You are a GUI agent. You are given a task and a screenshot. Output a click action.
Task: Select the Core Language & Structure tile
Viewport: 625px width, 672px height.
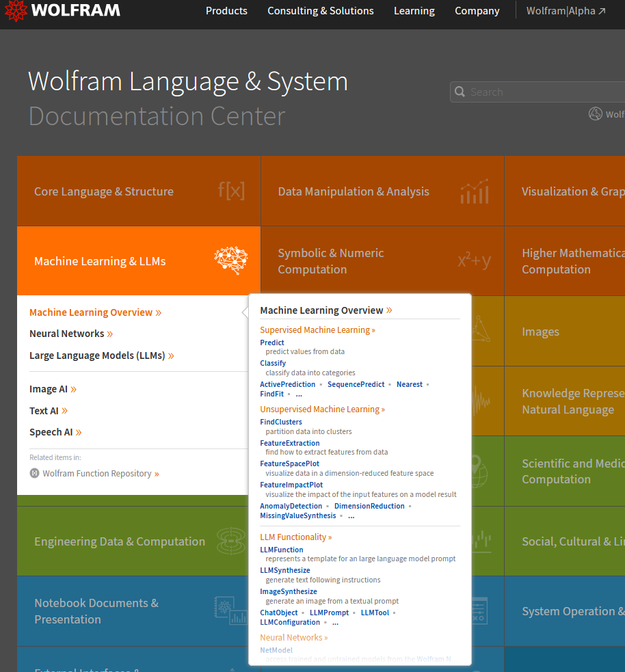click(139, 191)
